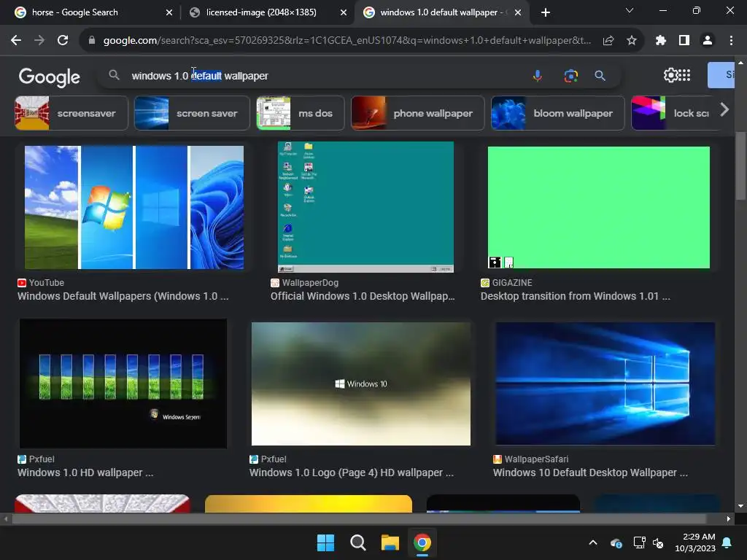Select the bloom wallpaper filter chip
The image size is (747, 560).
click(x=558, y=113)
